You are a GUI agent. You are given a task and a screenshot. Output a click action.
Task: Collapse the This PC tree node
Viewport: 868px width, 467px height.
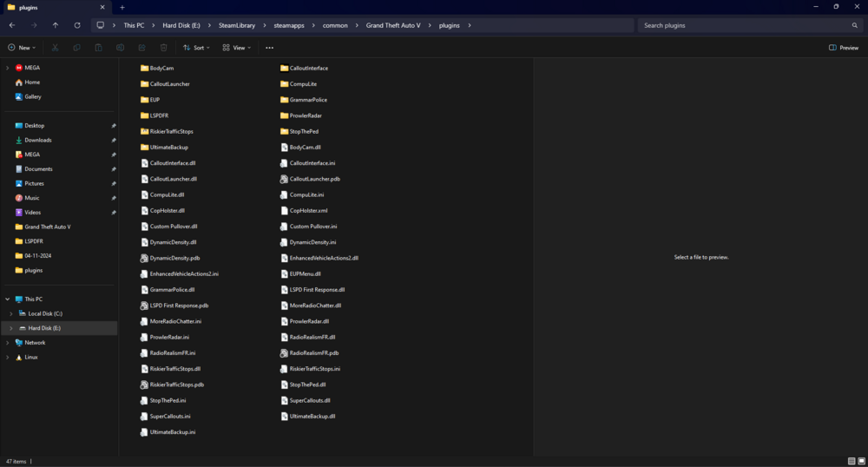coord(7,299)
